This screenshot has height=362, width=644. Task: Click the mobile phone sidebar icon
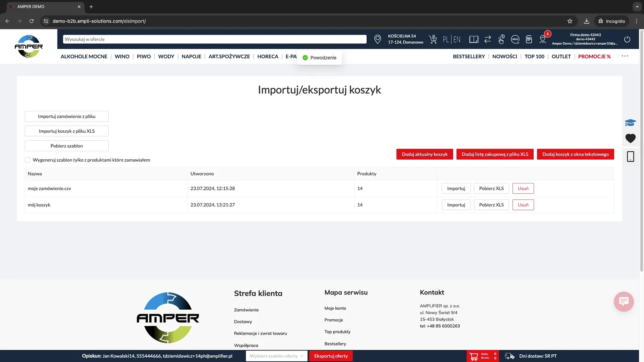(630, 156)
